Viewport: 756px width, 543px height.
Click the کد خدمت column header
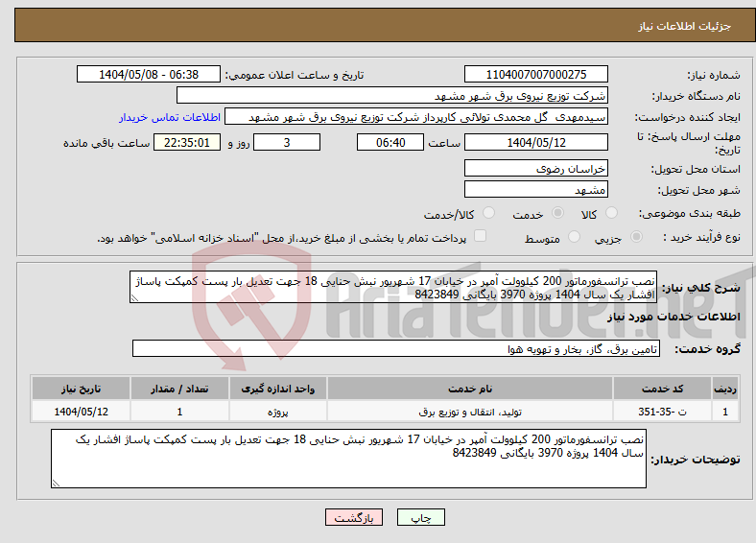(663, 389)
